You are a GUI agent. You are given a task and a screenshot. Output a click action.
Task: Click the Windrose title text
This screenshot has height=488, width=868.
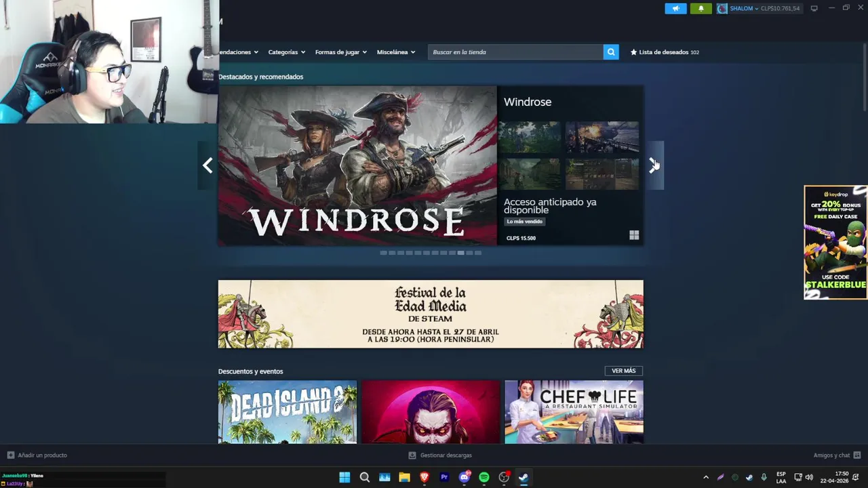click(528, 102)
